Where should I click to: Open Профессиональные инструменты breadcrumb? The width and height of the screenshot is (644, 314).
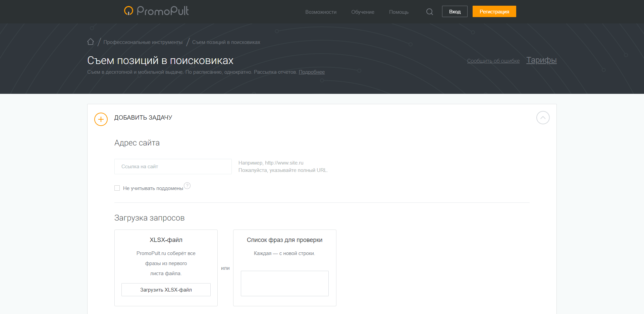click(143, 42)
